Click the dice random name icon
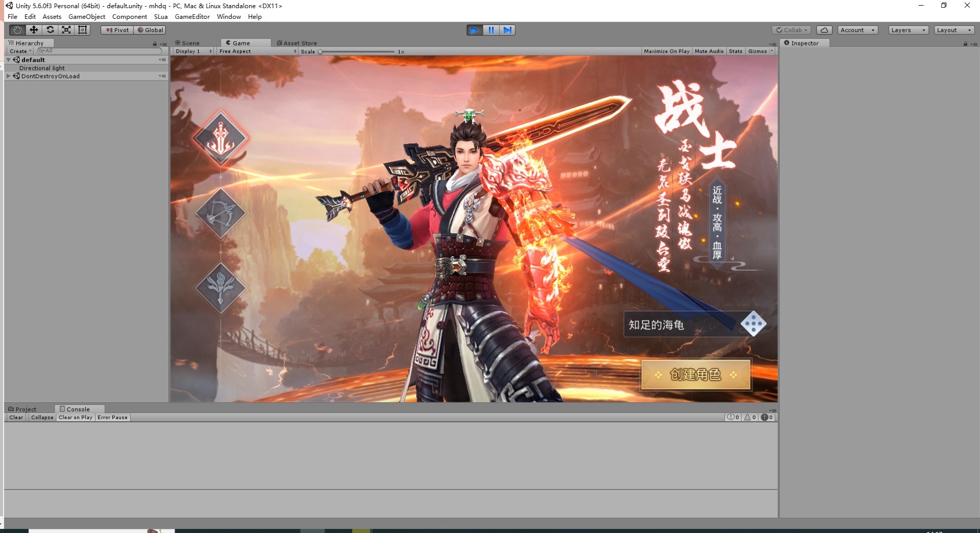This screenshot has height=533, width=980. click(753, 324)
